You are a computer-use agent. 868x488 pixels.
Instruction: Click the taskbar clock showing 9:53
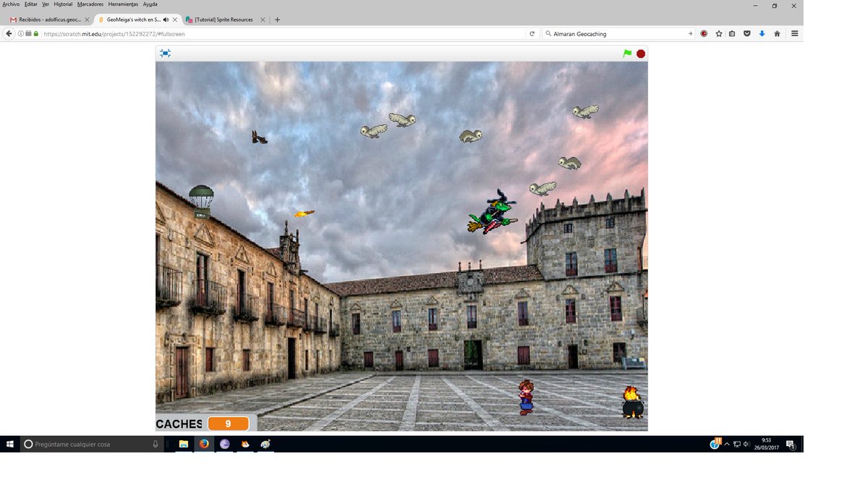click(x=766, y=444)
